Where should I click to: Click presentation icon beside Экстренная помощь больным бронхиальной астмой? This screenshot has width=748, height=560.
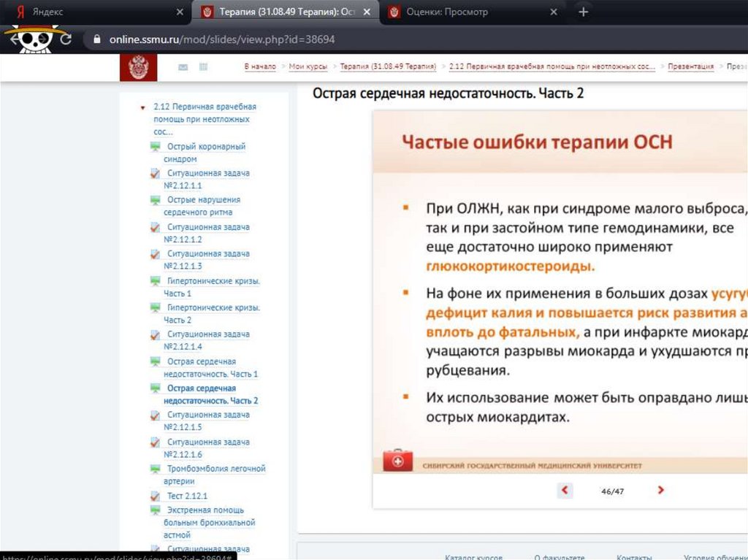coord(155,510)
